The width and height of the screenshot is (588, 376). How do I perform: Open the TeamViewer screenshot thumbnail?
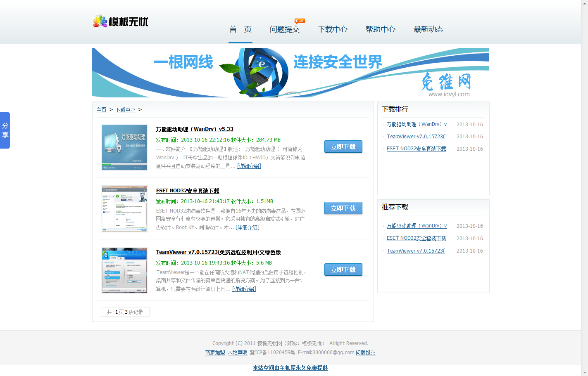click(124, 270)
